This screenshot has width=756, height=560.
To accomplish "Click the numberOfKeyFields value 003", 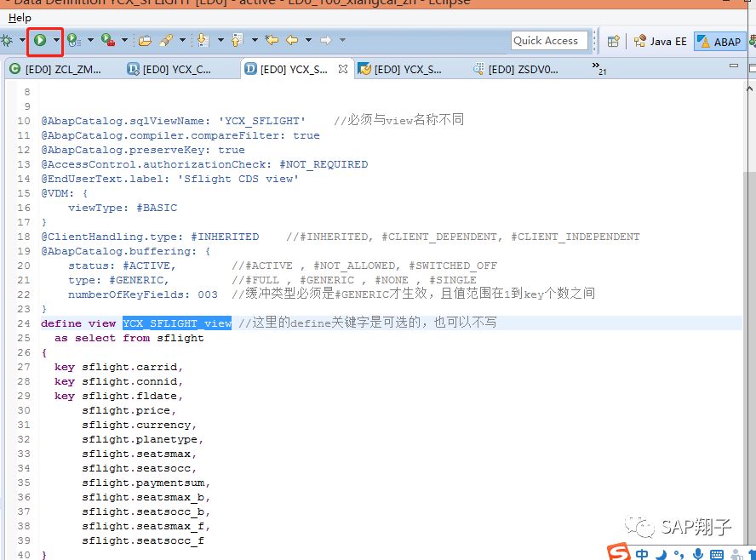I will [x=208, y=294].
